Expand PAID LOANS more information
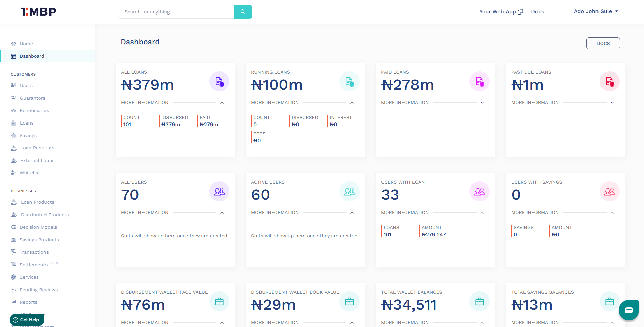The width and height of the screenshot is (644, 327). 482,102
